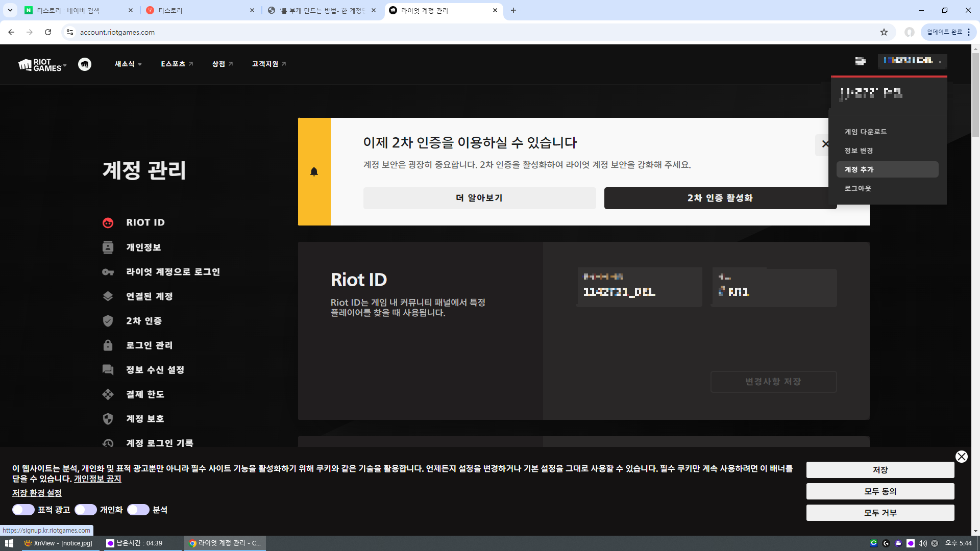Image resolution: width=980 pixels, height=551 pixels.
Task: Toggle the 표적 광고 cookie switch
Action: tap(23, 510)
